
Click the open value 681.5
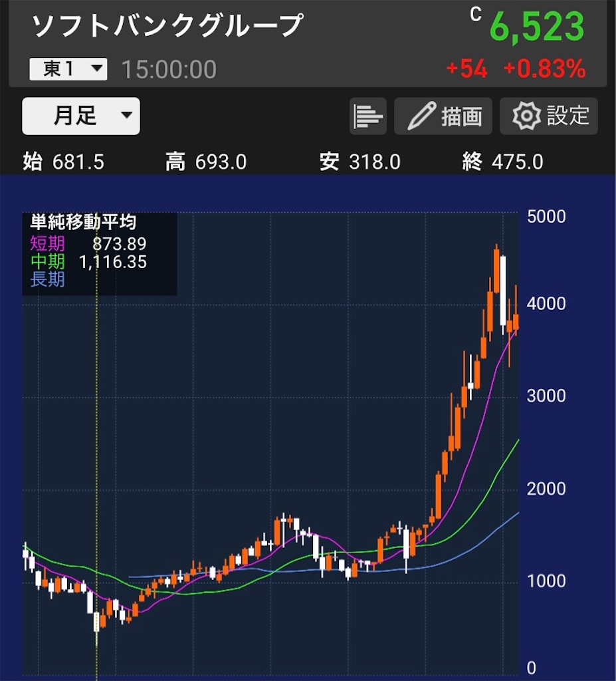(78, 162)
